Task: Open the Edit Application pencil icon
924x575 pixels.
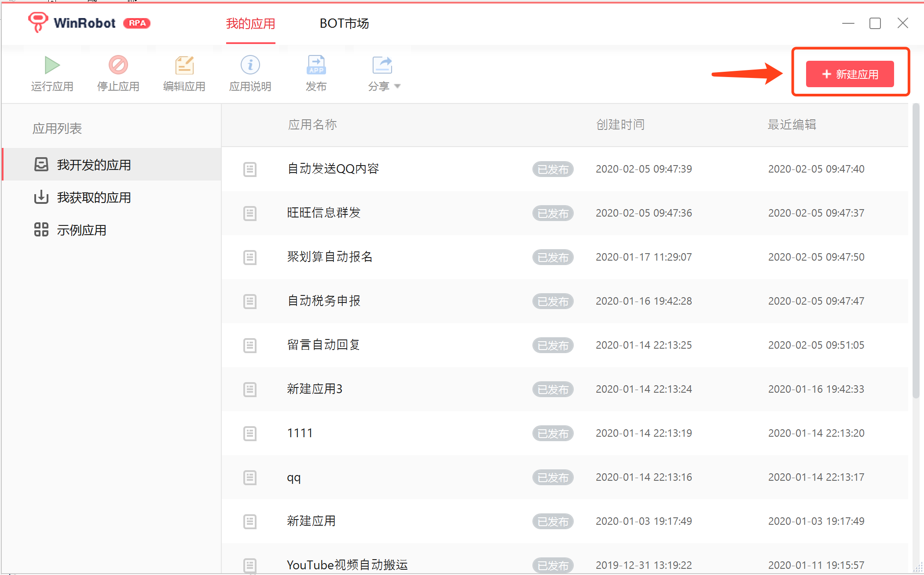Action: pos(184,65)
